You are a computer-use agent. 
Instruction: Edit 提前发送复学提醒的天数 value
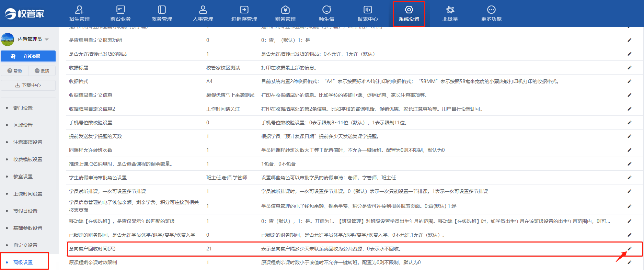[x=630, y=136]
